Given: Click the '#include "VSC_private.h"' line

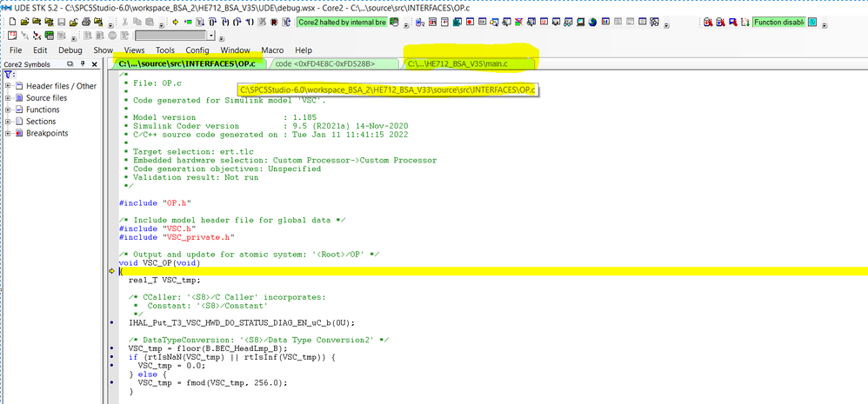Looking at the screenshot, I should pyautogui.click(x=177, y=237).
